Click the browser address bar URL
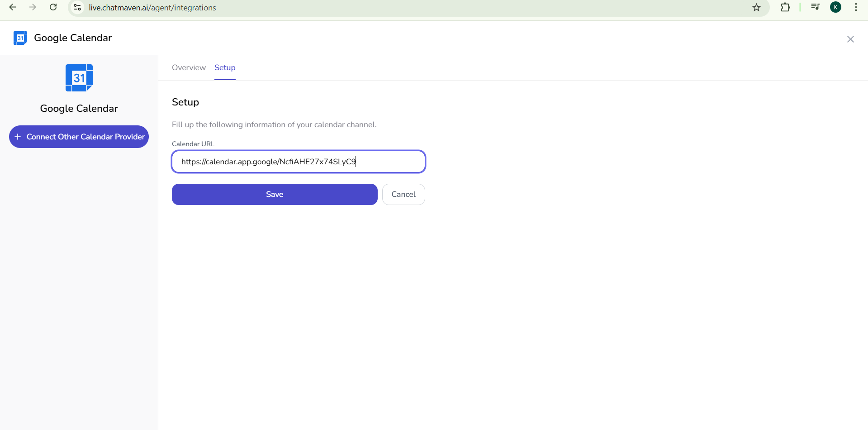This screenshot has width=868, height=430. 152,8
